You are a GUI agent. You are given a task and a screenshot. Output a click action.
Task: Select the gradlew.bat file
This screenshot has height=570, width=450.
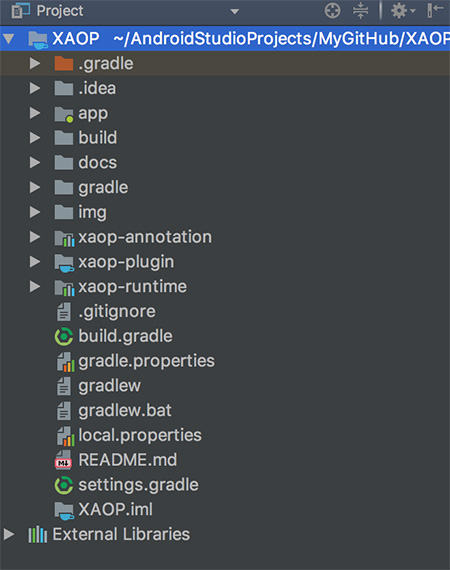pos(125,411)
